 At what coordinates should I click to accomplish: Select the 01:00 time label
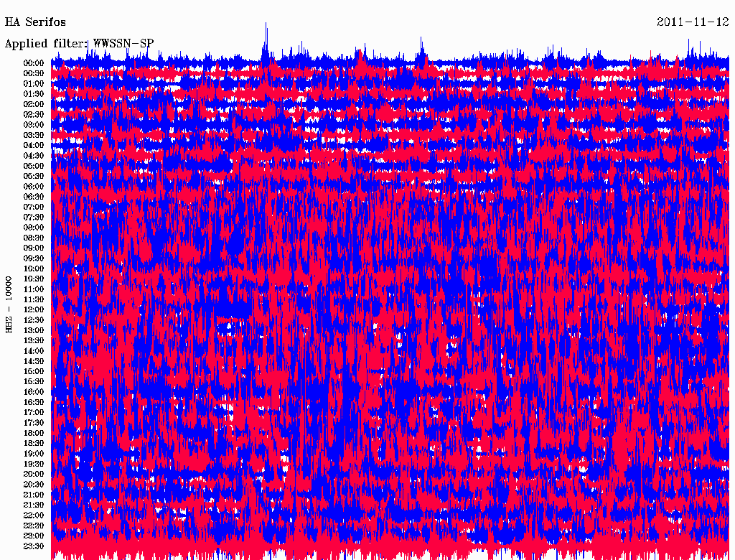(34, 84)
